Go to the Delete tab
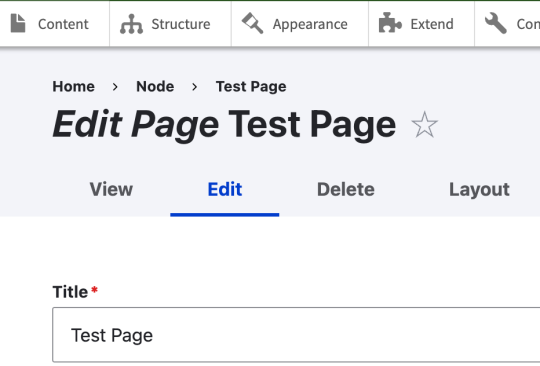 point(345,189)
